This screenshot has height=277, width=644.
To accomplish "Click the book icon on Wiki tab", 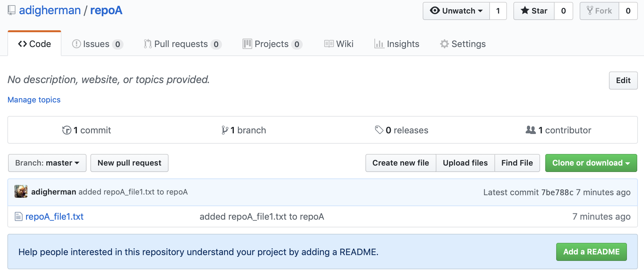I will (x=329, y=44).
